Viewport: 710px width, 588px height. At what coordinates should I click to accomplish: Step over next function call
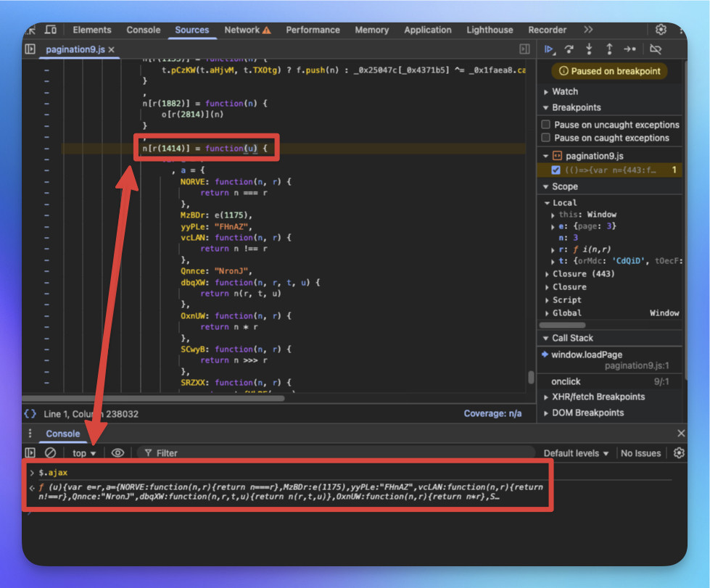(569, 49)
